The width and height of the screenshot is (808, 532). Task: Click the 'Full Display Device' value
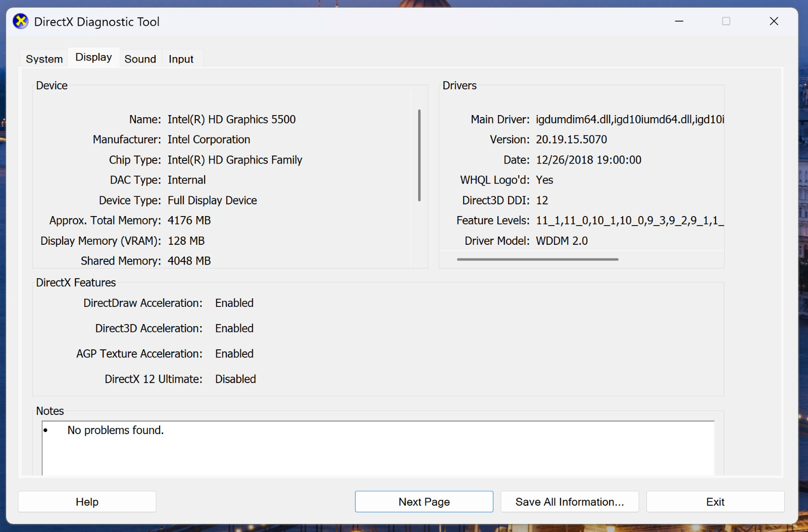213,200
